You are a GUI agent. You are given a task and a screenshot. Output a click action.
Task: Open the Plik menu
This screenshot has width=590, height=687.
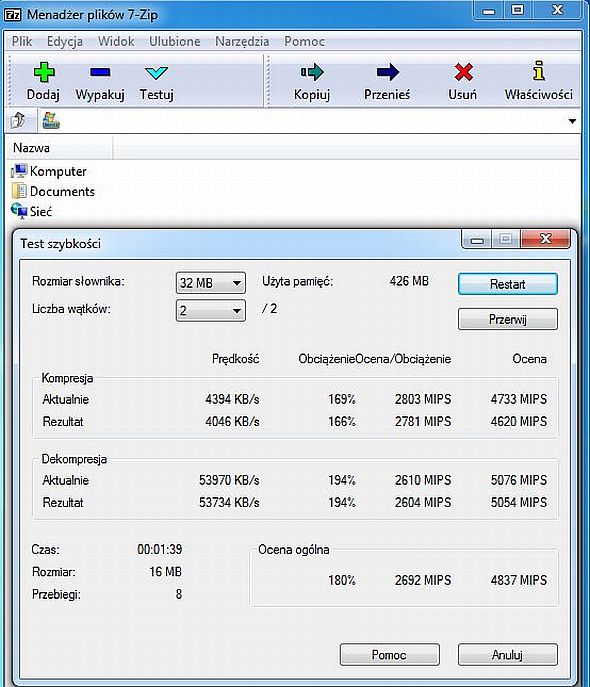21,42
